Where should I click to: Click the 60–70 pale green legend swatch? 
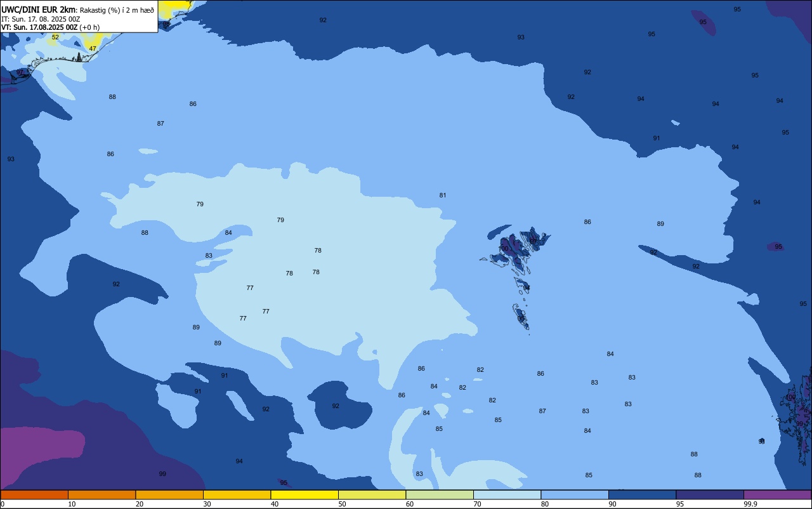(x=440, y=494)
